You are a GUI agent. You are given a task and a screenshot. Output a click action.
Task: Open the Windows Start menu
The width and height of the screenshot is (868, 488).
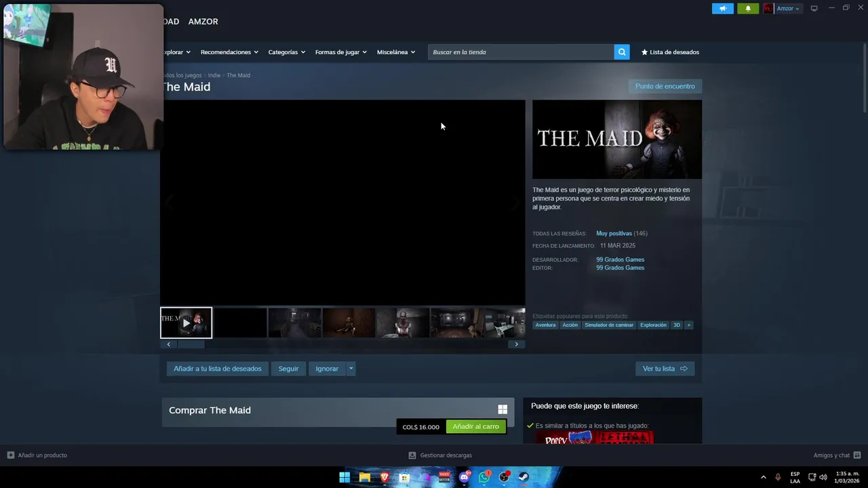pos(344,477)
